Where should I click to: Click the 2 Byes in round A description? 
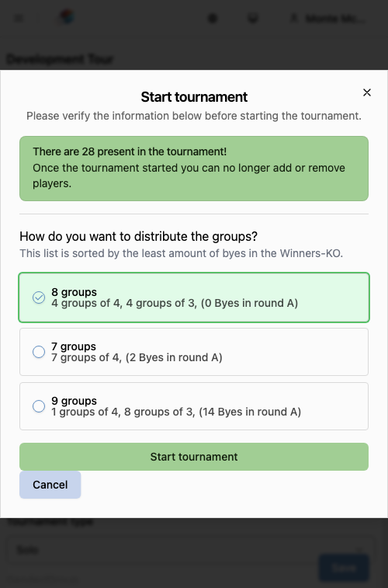point(174,357)
